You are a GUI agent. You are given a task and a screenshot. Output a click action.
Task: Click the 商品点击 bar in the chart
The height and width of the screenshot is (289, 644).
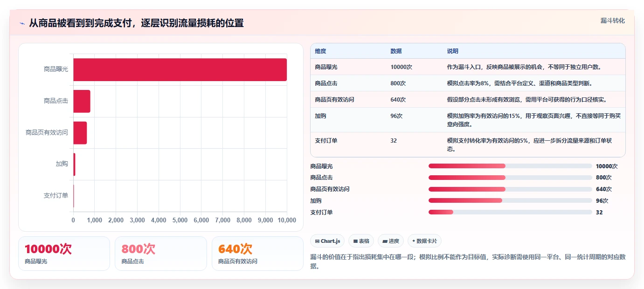coord(82,101)
